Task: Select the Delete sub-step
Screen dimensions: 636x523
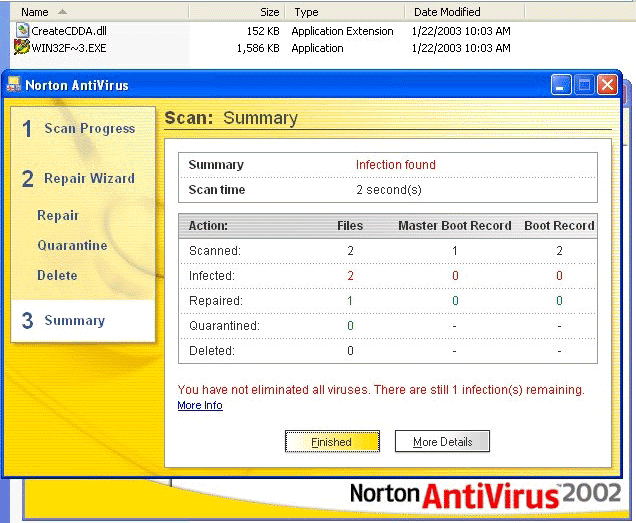Action: (x=57, y=276)
